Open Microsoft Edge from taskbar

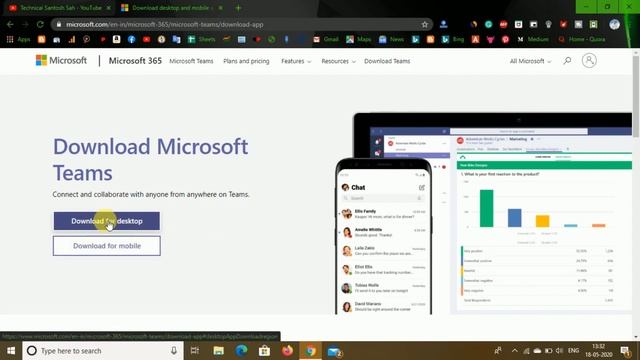pyautogui.click(x=241, y=351)
